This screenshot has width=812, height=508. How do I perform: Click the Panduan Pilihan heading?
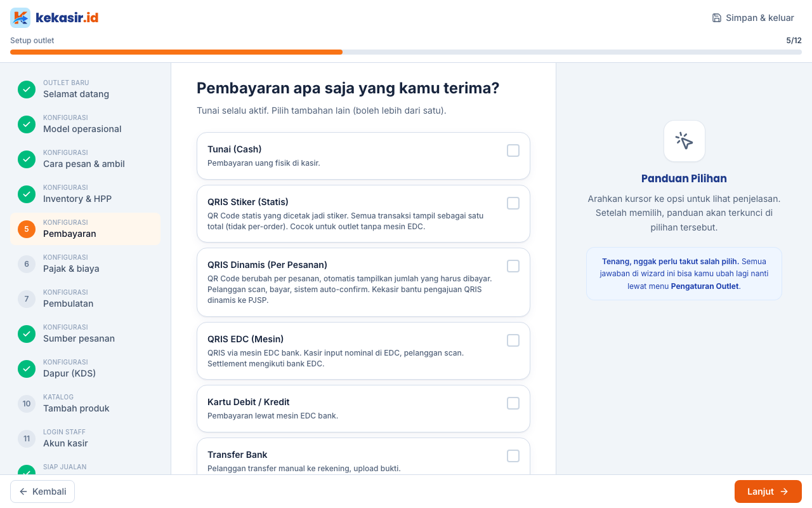[x=684, y=178]
